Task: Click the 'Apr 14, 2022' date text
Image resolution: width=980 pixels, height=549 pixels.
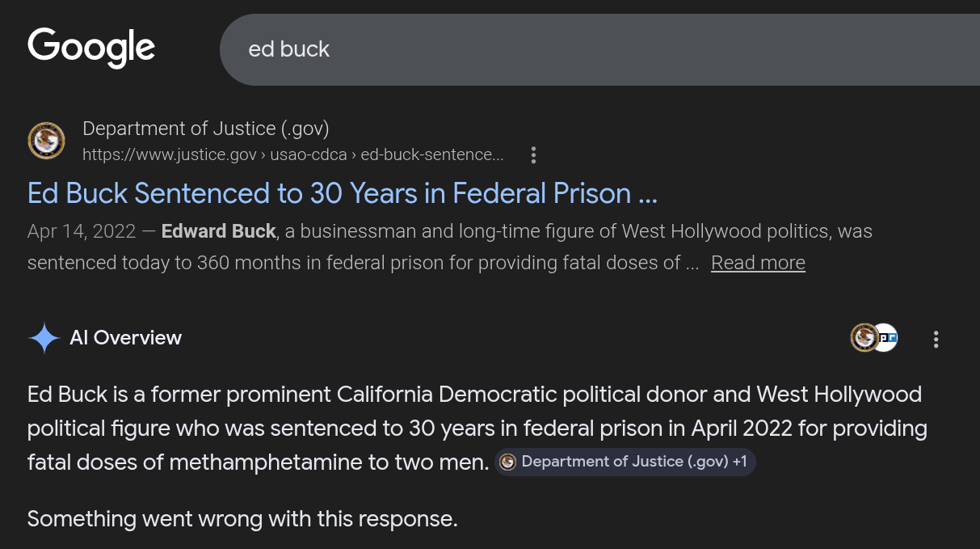Action: tap(81, 231)
